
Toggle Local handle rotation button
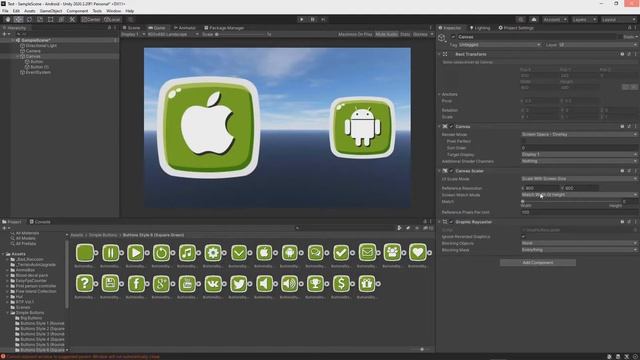pyautogui.click(x=112, y=19)
